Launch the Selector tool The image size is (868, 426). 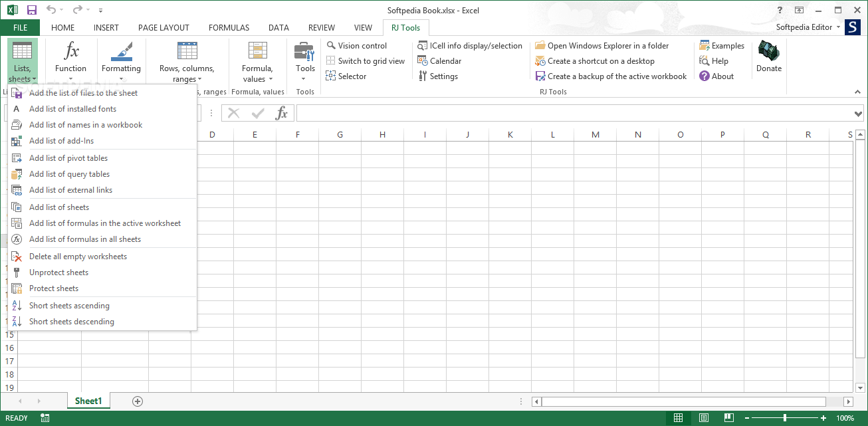[x=346, y=76]
